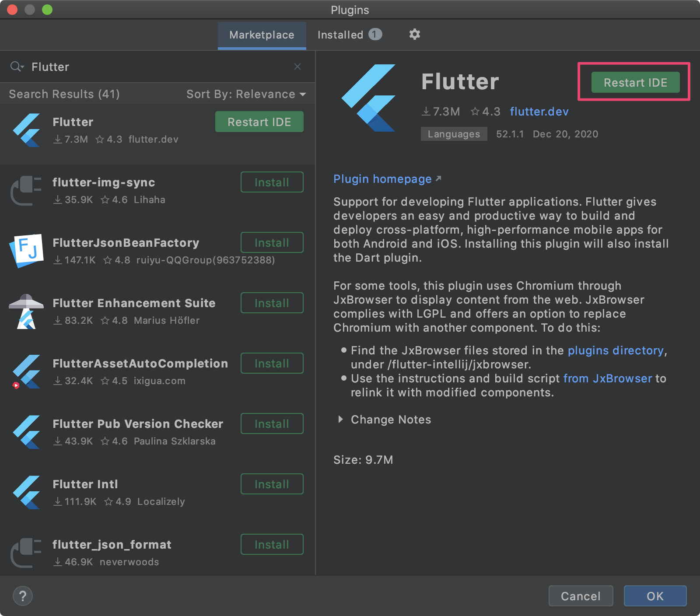Click the search magnifier icon
Screen dimensions: 700x616
[17, 66]
